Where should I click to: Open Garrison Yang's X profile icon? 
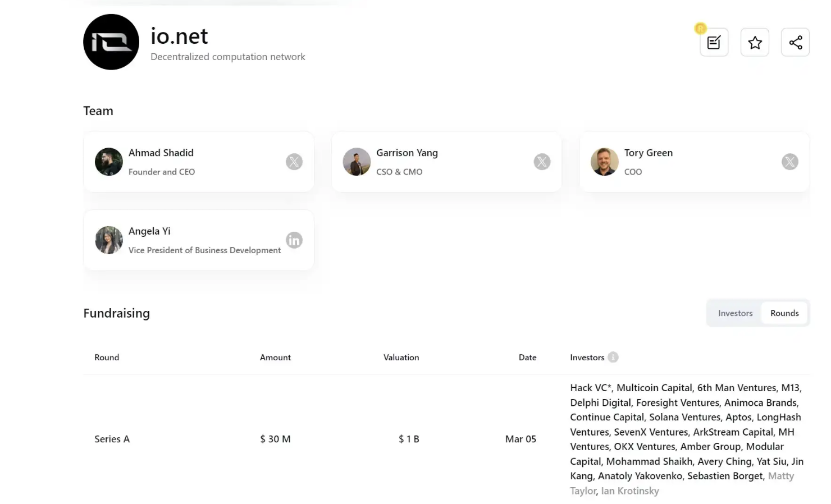click(542, 162)
